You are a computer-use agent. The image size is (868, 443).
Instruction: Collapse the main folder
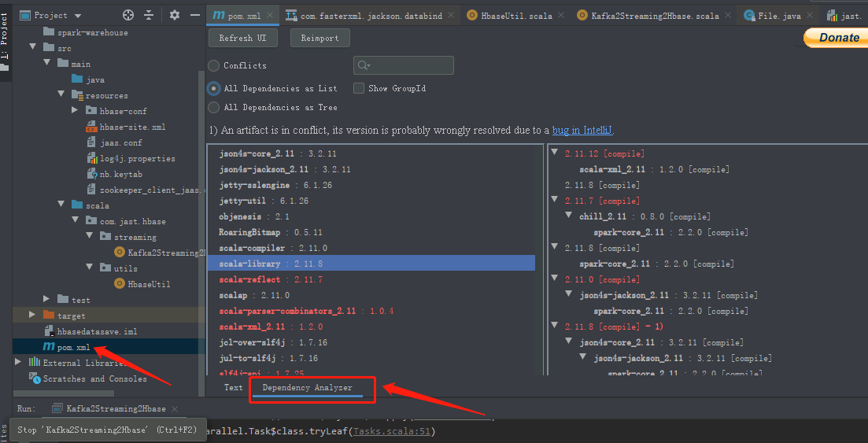[47, 65]
